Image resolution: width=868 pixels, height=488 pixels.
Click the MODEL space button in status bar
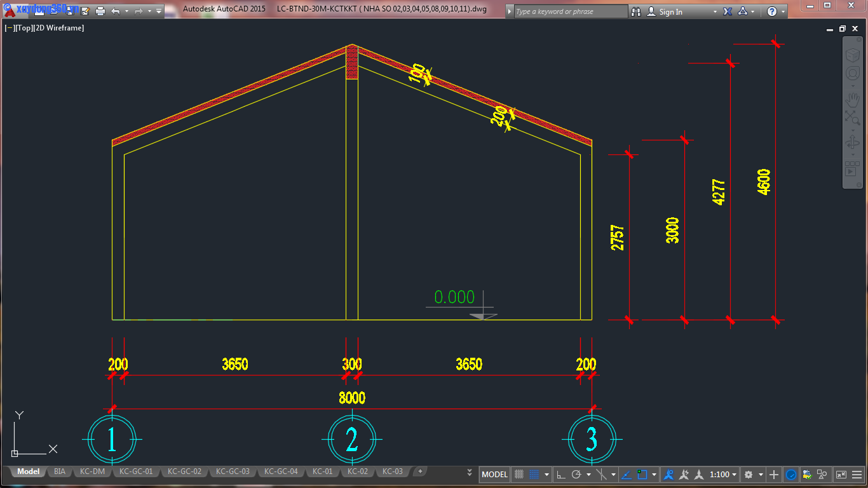(x=494, y=475)
